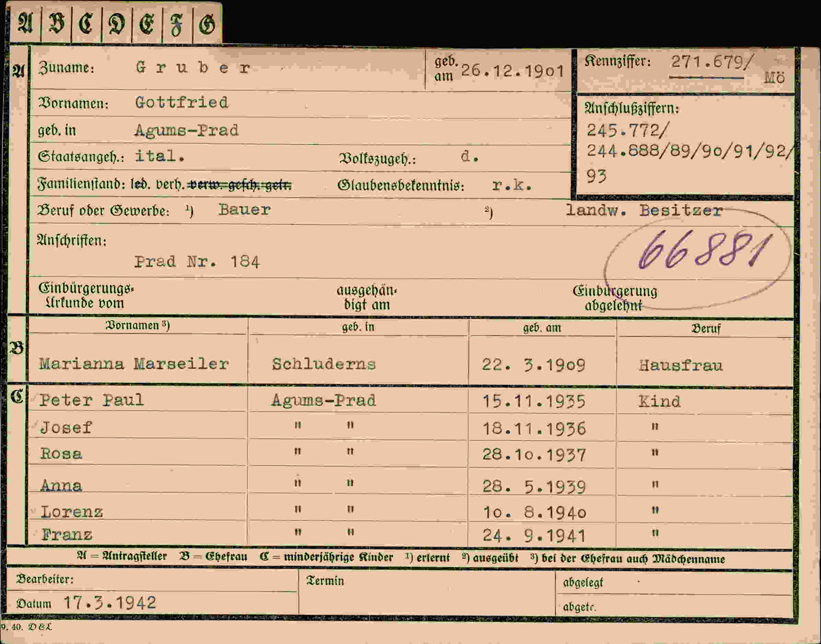The height and width of the screenshot is (644, 821).
Task: Click the 'abgelegt' field label
Action: coord(583,583)
